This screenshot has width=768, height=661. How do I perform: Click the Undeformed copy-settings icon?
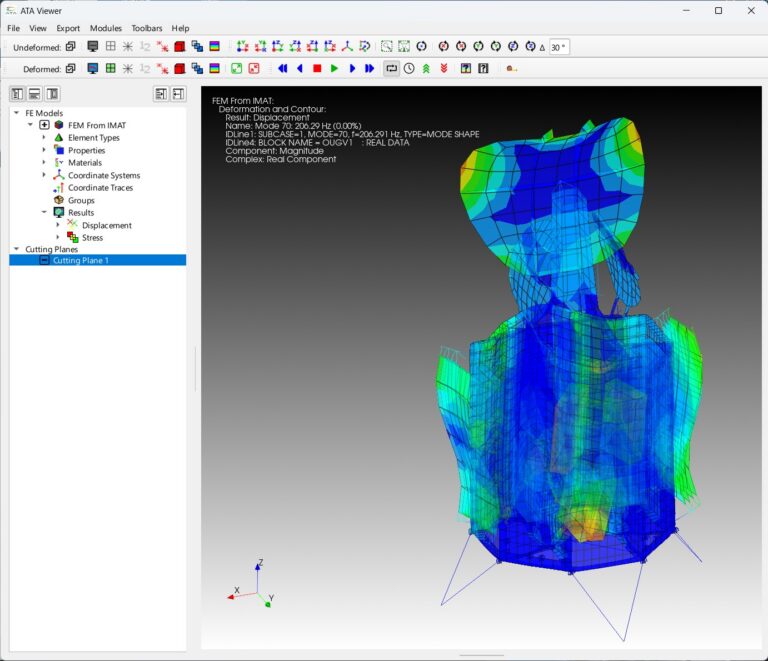tap(71, 47)
